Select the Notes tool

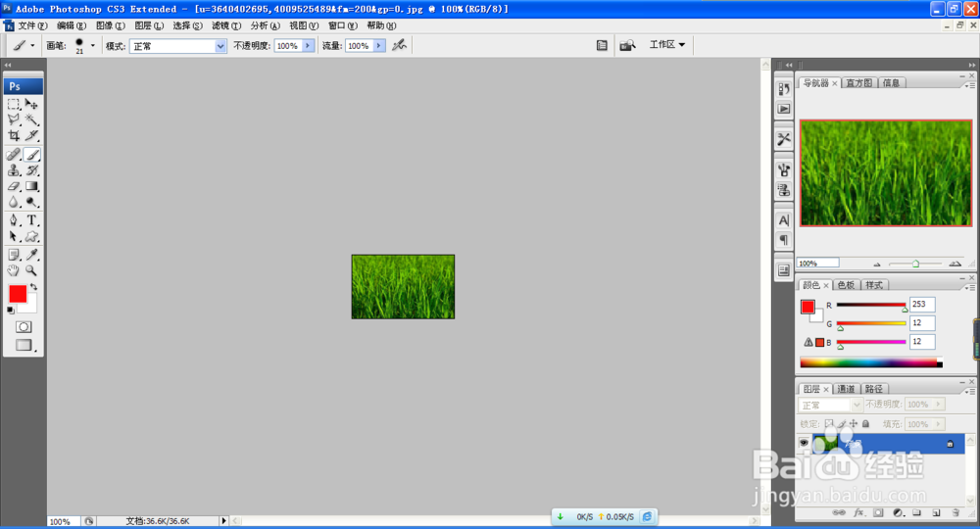click(x=14, y=254)
